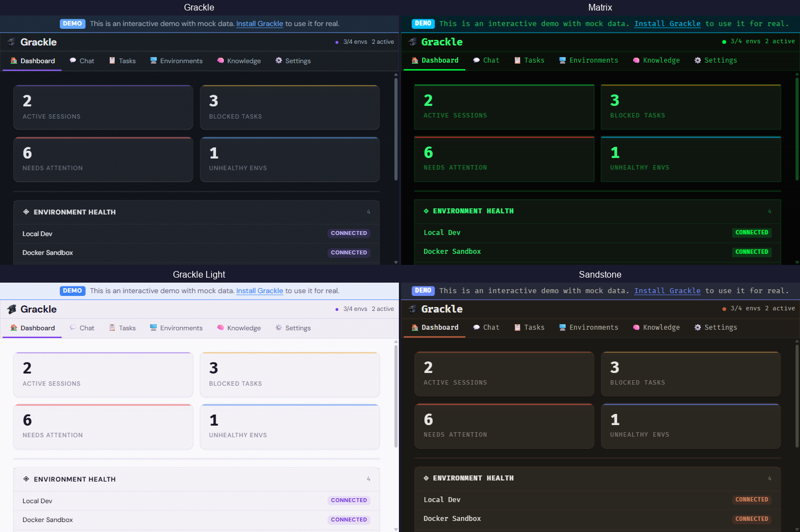Click the Tasks clipboard icon in the Sandstone panel

517,328
